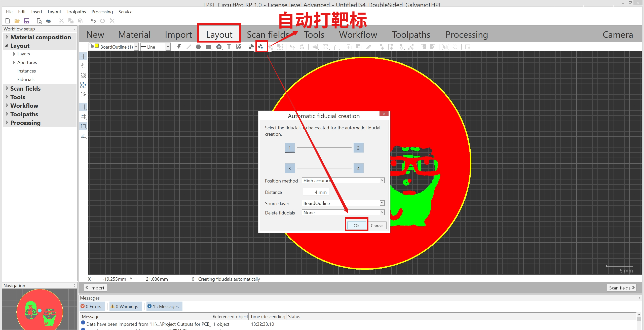The image size is (644, 330).
Task: Select the polygon drawing tool
Action: click(198, 47)
